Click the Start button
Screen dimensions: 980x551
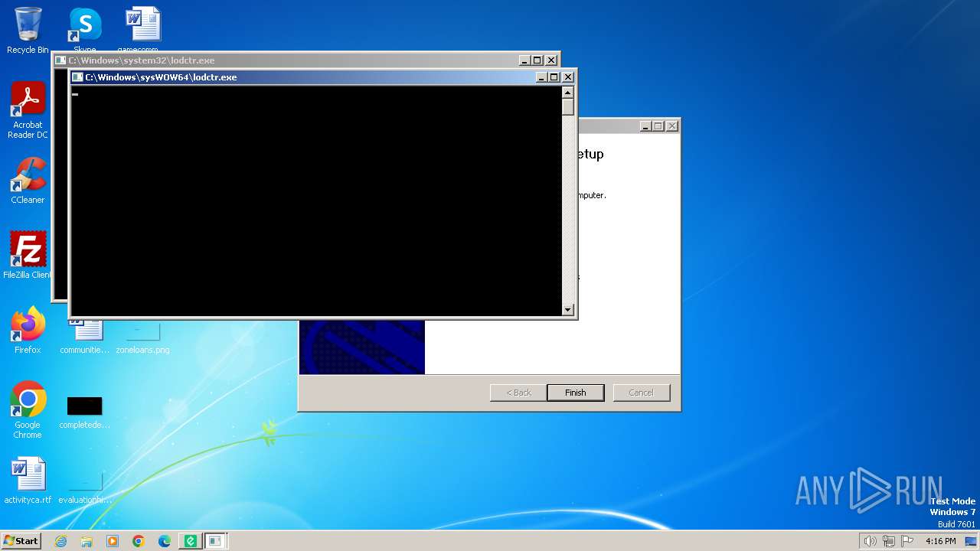21,541
